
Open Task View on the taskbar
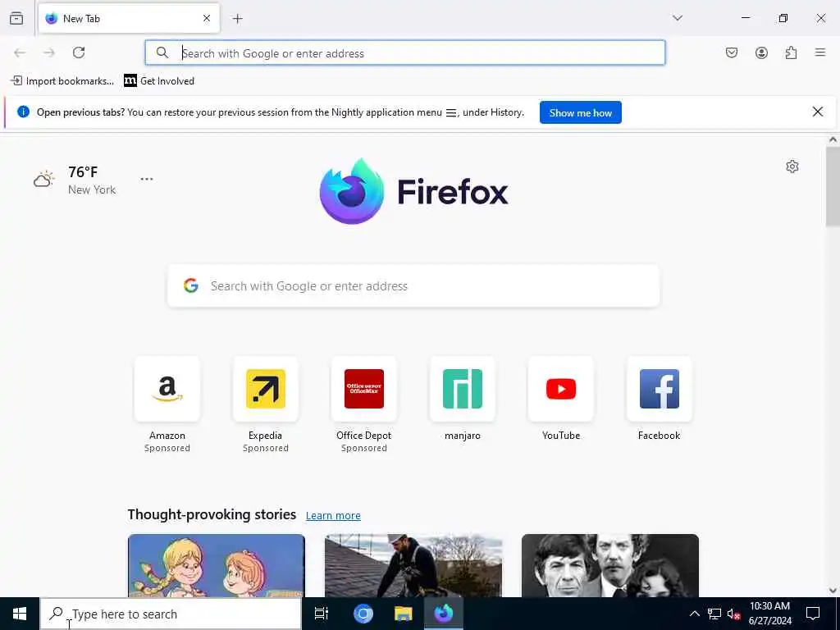click(x=322, y=614)
